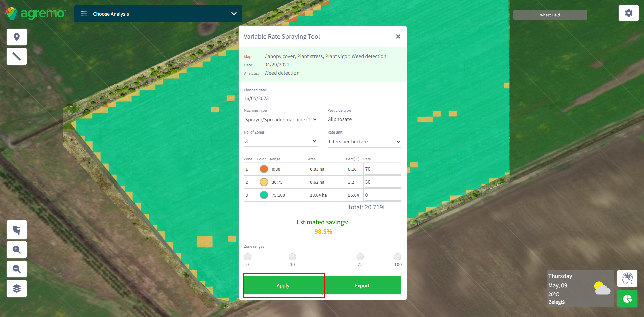Image resolution: width=644 pixels, height=317 pixels.
Task: Click the zone range slider handle at 30
Action: point(292,257)
